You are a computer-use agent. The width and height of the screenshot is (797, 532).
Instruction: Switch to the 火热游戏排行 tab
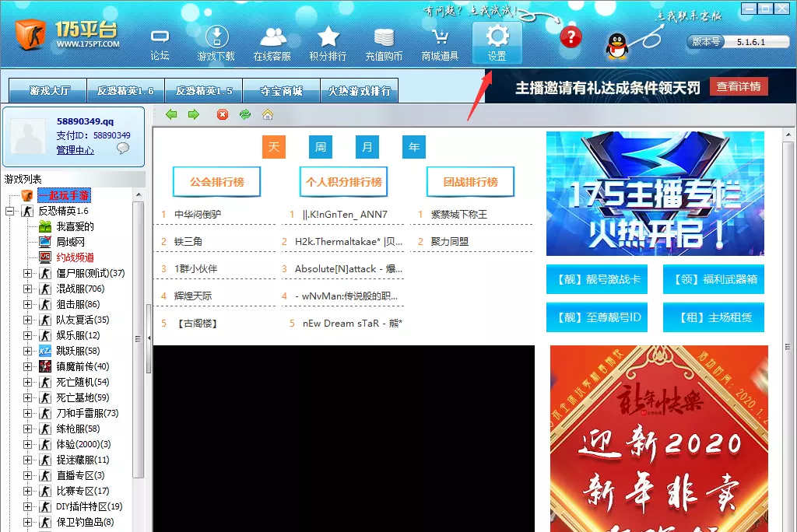(x=360, y=91)
